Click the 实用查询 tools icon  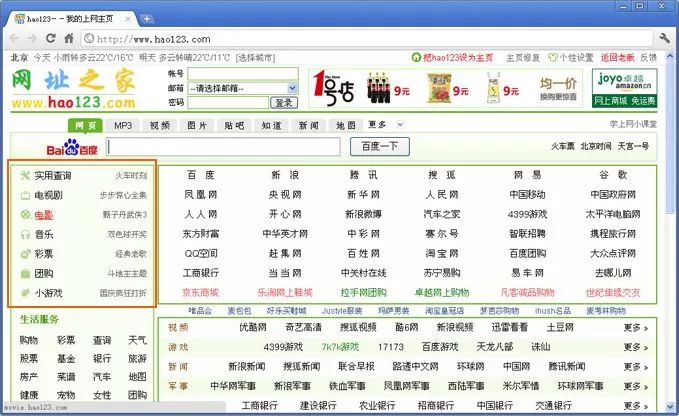click(x=25, y=175)
